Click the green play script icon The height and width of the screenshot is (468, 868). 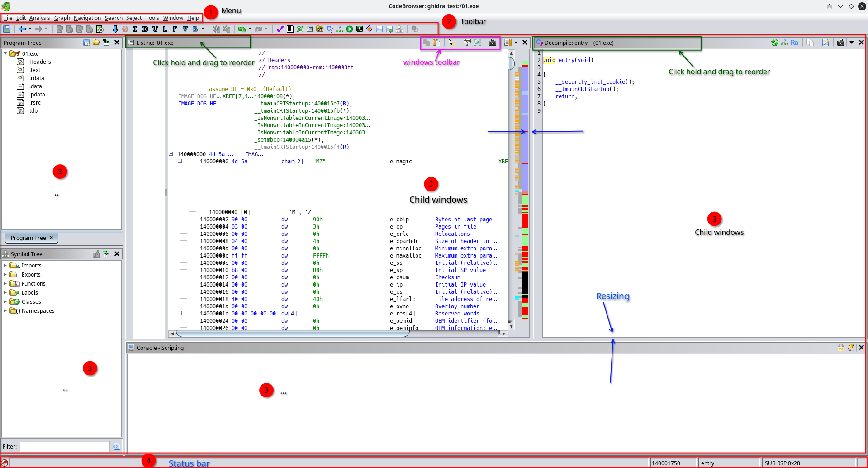[x=350, y=29]
